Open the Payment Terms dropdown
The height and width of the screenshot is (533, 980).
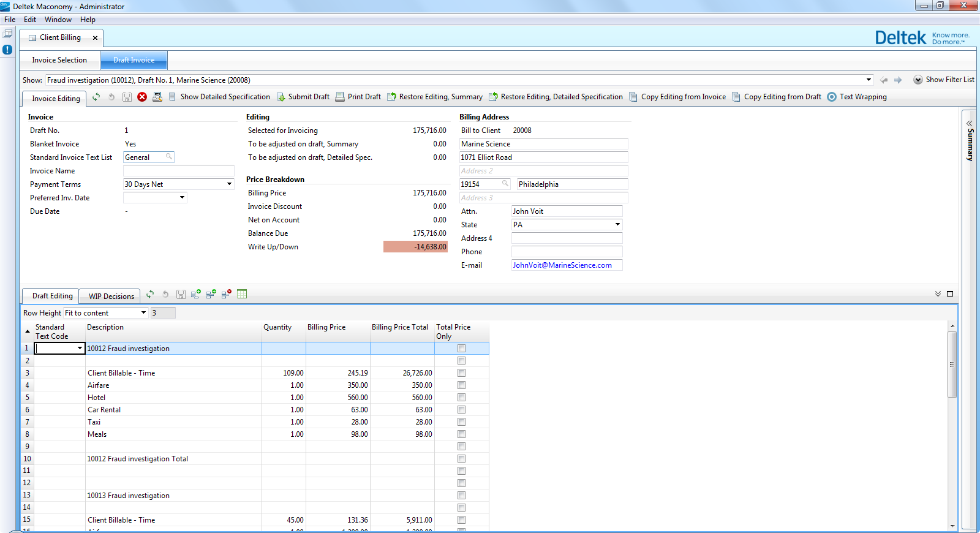pyautogui.click(x=229, y=184)
